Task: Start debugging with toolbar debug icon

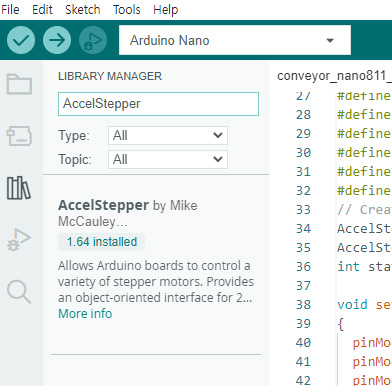Action: coord(93,40)
